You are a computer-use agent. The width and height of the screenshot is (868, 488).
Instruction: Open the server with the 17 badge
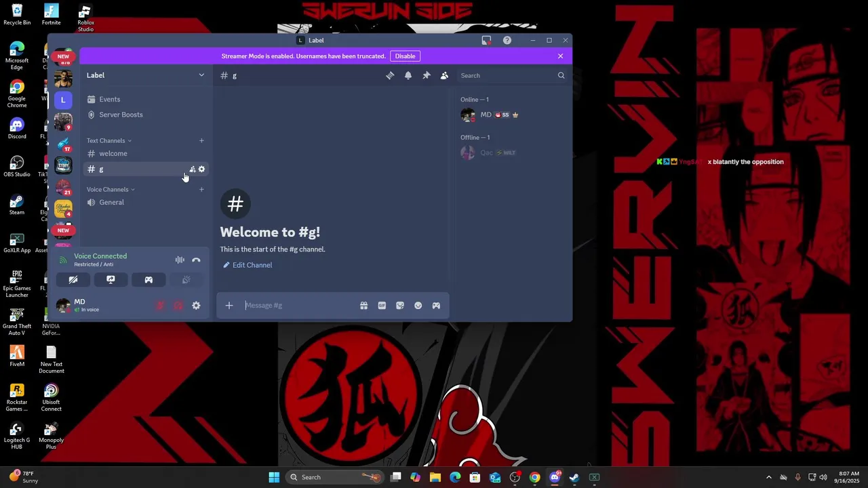(63, 144)
